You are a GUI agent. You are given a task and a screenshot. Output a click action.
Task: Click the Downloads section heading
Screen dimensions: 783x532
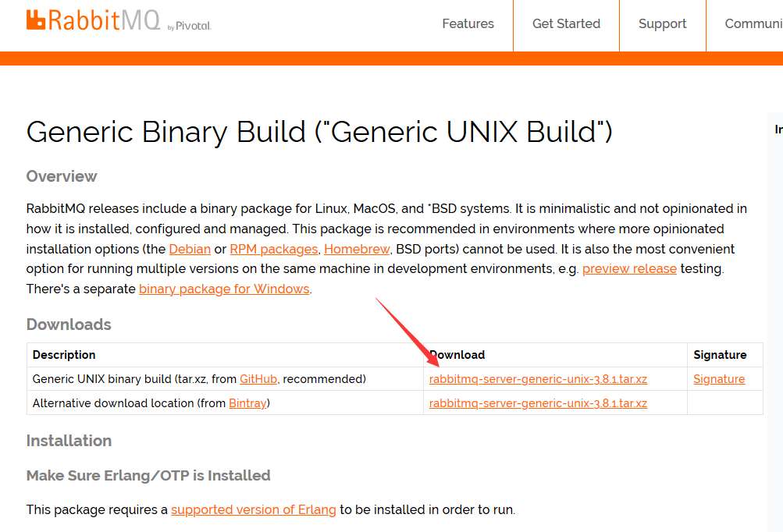click(x=69, y=325)
